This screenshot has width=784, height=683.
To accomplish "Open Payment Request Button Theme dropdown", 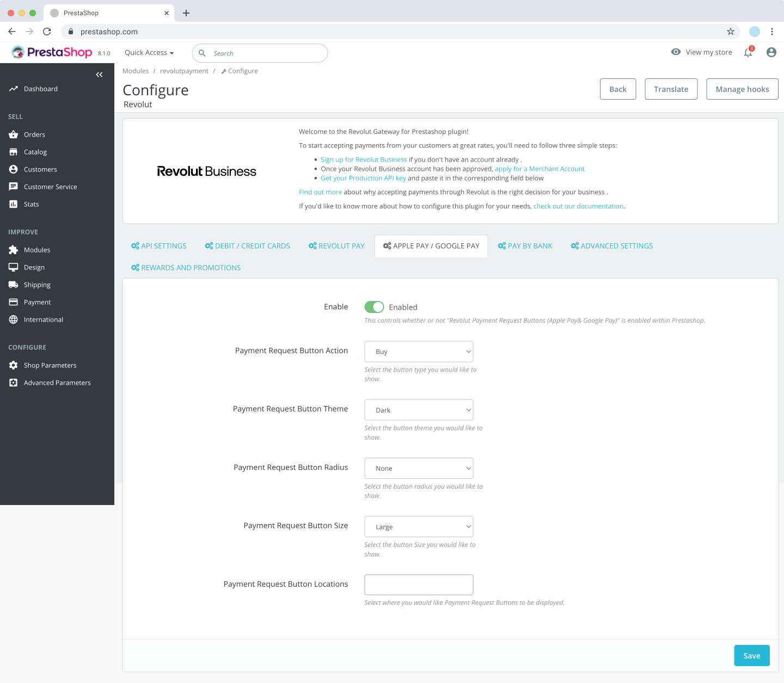I will 419,410.
